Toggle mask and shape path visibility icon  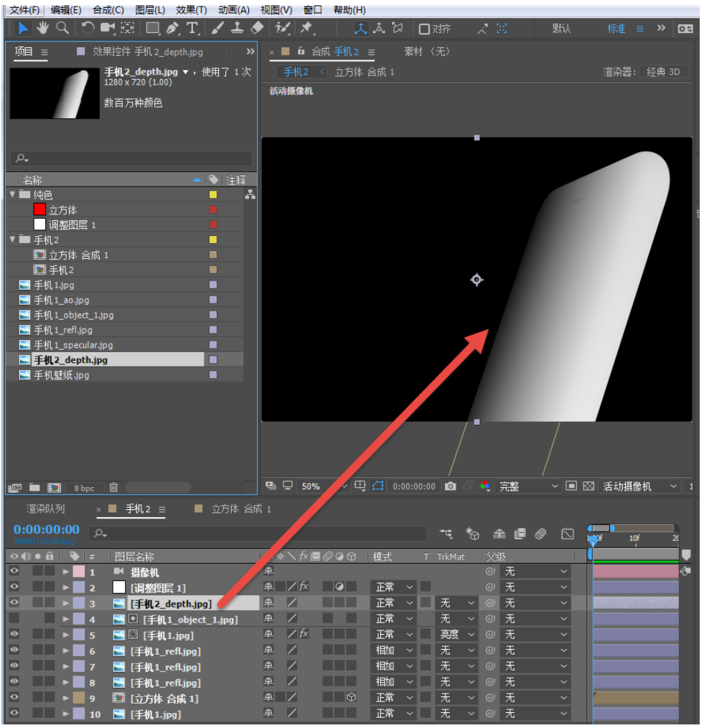[377, 486]
